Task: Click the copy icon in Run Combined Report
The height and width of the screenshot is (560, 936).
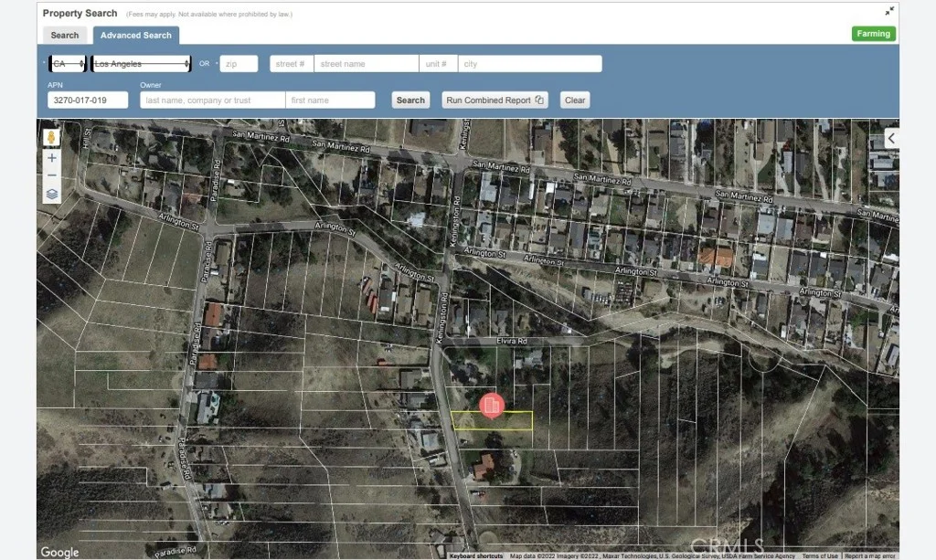Action: [x=539, y=100]
